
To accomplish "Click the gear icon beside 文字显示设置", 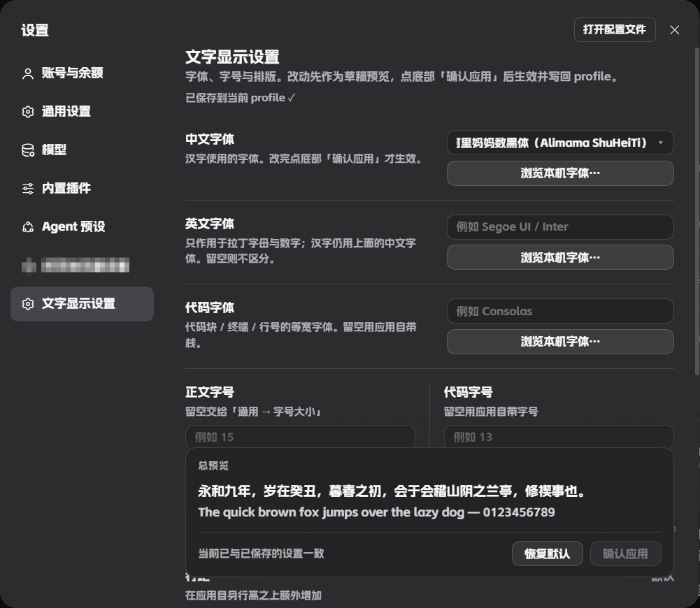I will pos(28,304).
